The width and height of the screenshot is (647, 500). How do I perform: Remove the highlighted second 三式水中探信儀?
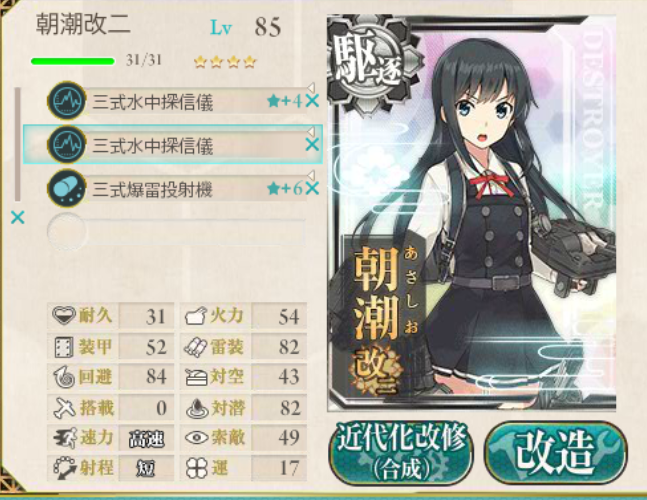312,145
